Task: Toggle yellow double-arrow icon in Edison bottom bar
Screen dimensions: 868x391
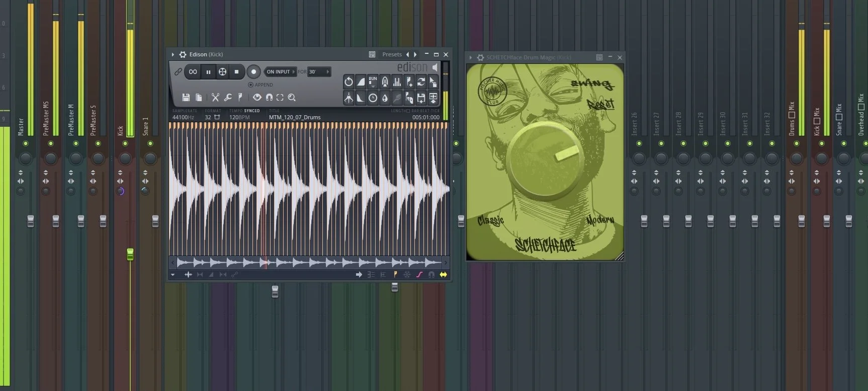Action: pyautogui.click(x=443, y=275)
